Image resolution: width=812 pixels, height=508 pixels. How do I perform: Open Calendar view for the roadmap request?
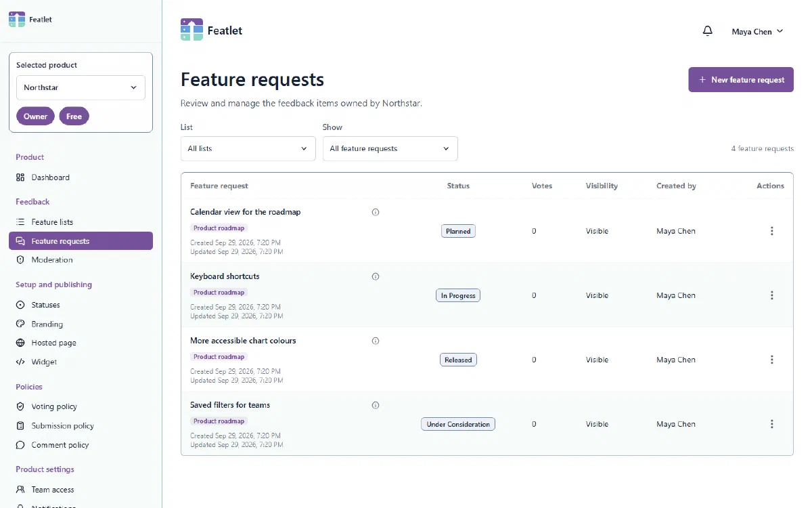point(246,212)
